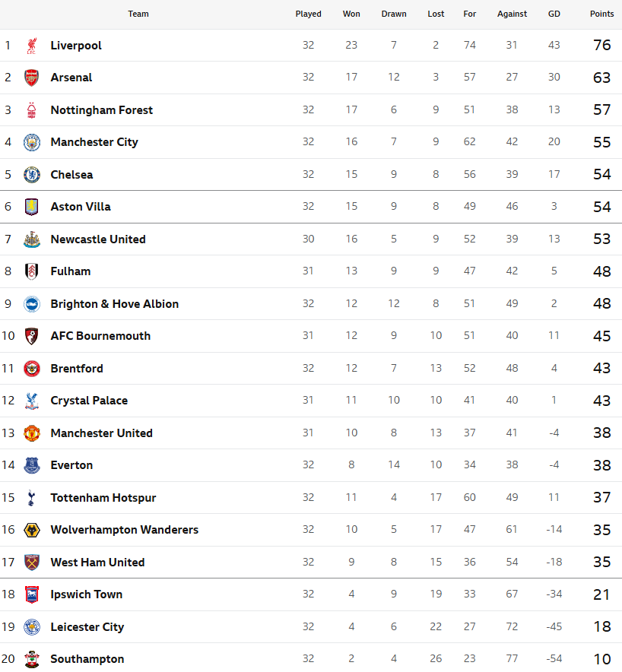This screenshot has width=622, height=672.
Task: Select the Brentford bee badge icon
Action: coord(32,369)
